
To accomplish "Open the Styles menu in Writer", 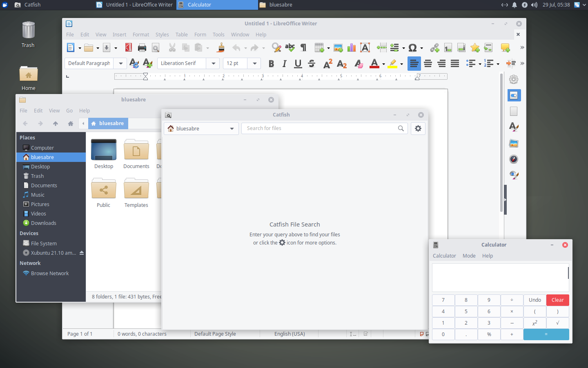I will pos(162,35).
